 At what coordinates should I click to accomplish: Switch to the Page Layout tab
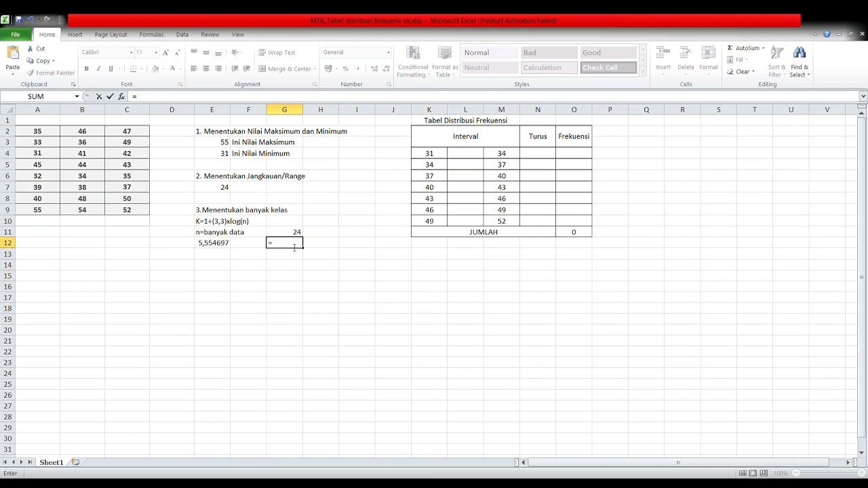[111, 35]
